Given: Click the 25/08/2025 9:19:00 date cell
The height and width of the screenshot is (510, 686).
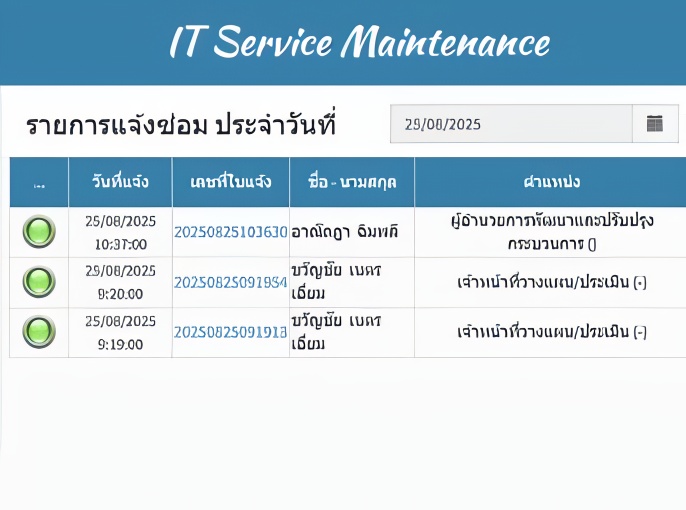Looking at the screenshot, I should click(x=120, y=332).
